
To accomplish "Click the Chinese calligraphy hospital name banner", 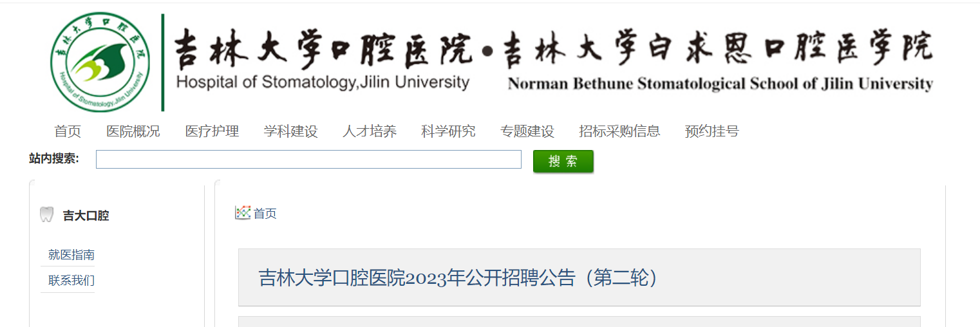I will coord(554,48).
